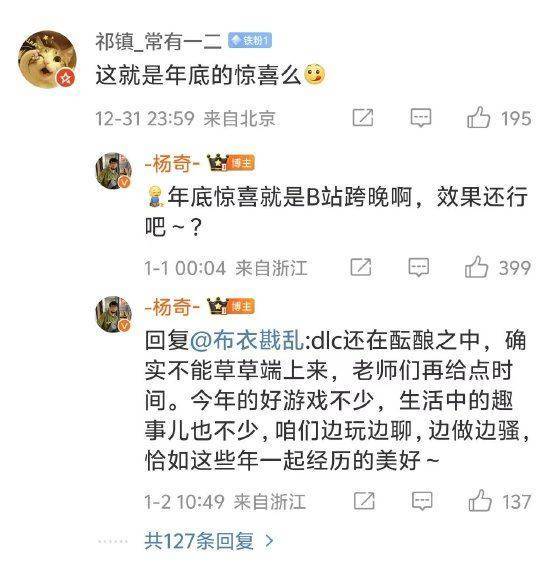This screenshot has width=550, height=562.
Task: Tap the share icon on 祁镇's comment
Action: [x=363, y=118]
